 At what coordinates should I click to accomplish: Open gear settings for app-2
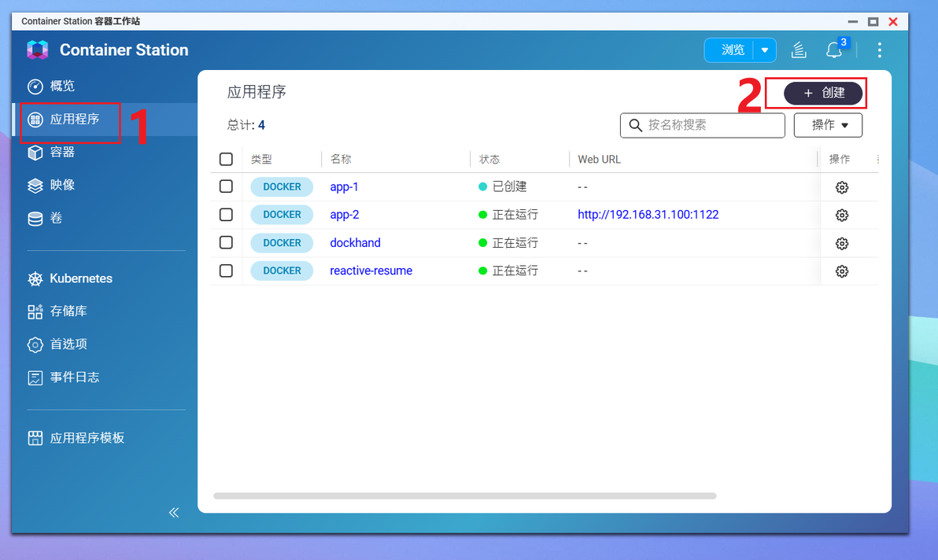[x=842, y=216]
